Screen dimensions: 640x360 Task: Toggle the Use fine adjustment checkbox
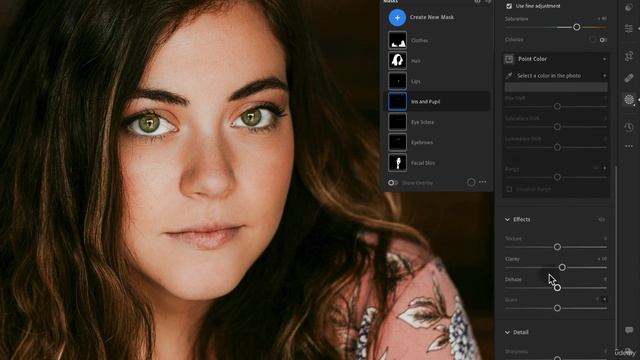tap(509, 6)
